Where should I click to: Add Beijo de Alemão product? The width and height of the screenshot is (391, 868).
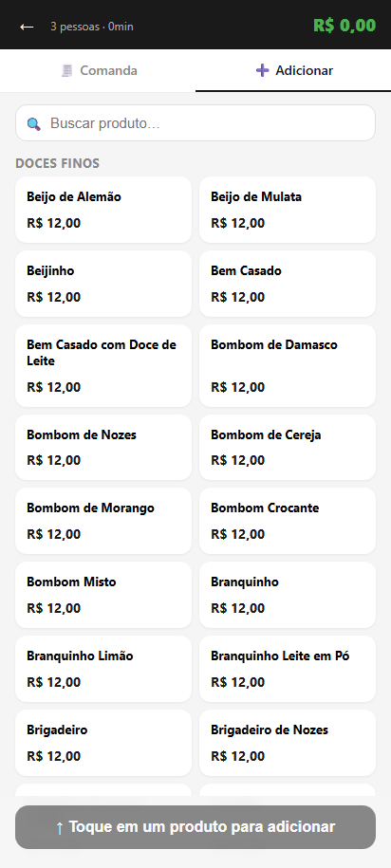click(103, 210)
